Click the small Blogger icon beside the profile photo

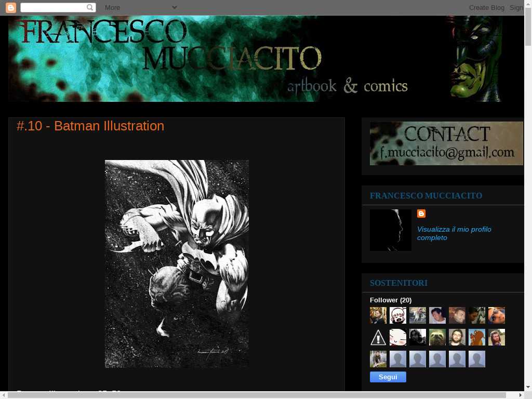[421, 214]
